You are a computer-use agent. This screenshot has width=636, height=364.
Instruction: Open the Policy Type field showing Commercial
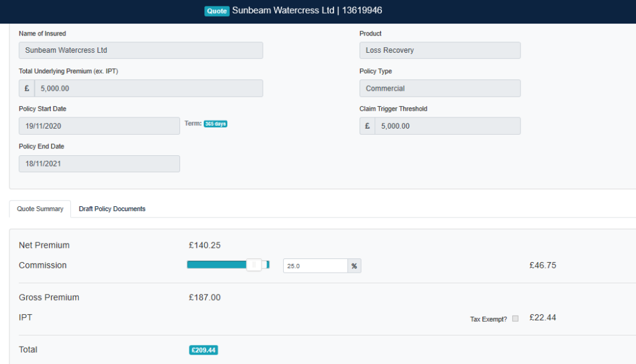[x=440, y=88]
